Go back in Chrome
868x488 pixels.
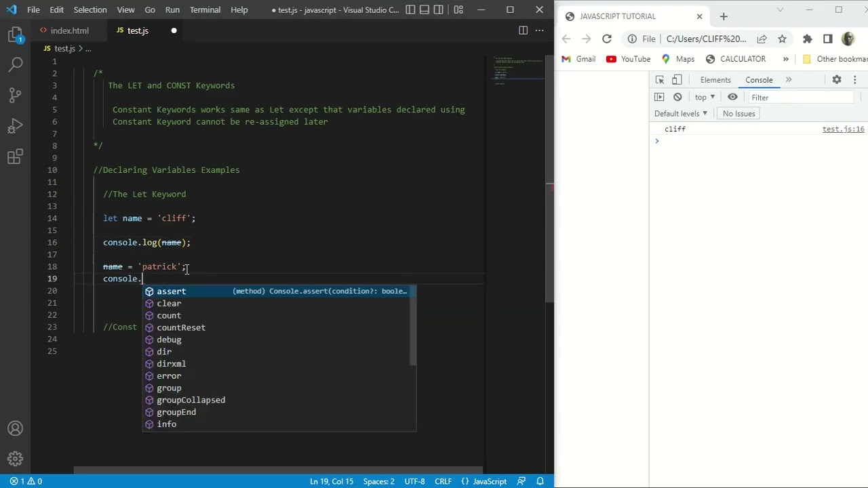[x=566, y=39]
